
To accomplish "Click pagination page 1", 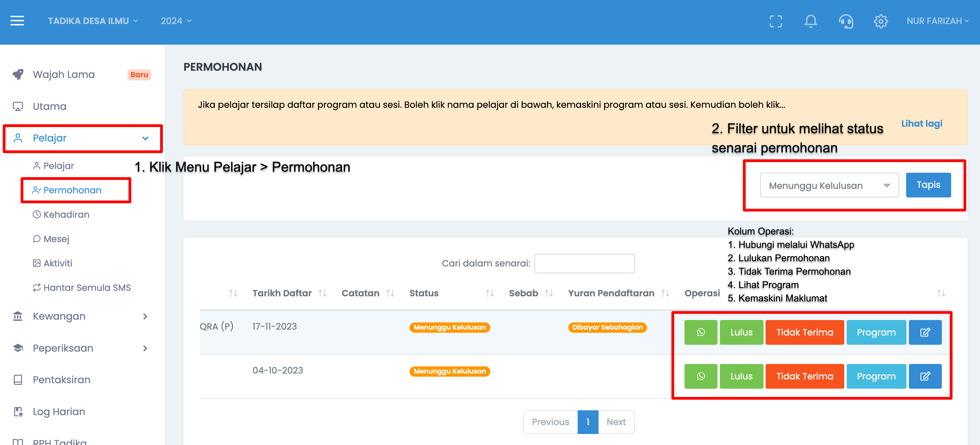I will (x=588, y=422).
